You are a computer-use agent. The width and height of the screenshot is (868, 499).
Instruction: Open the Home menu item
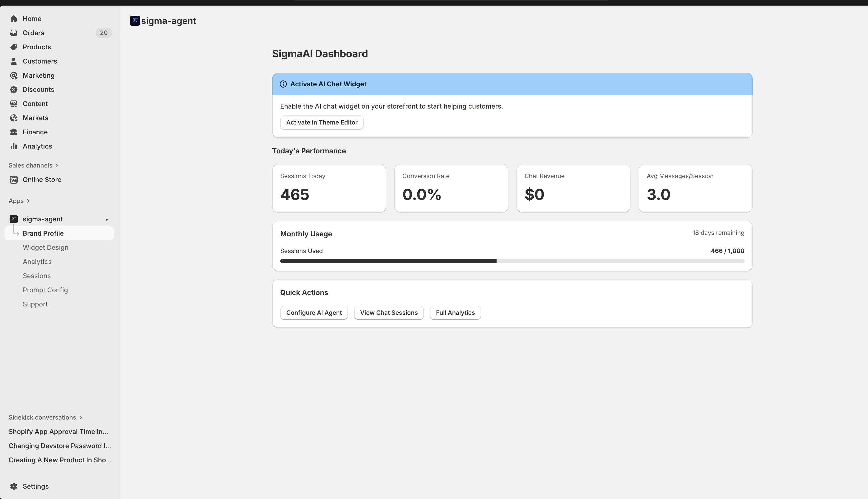(x=59, y=18)
